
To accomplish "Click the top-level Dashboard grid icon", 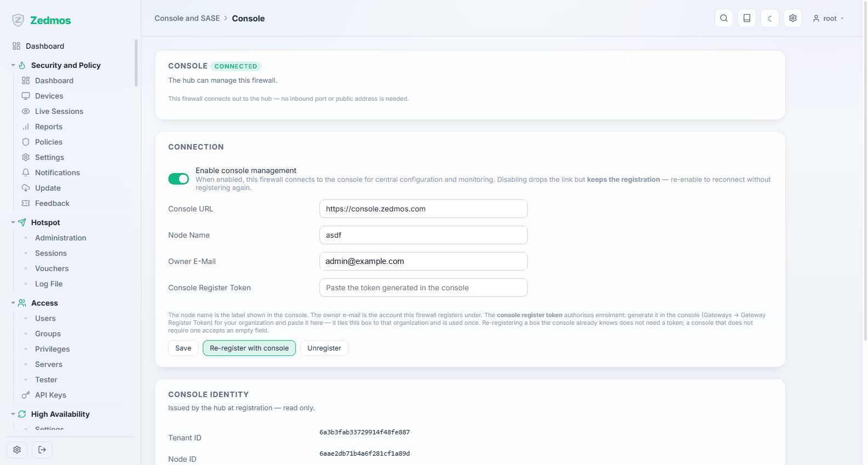I will point(16,46).
